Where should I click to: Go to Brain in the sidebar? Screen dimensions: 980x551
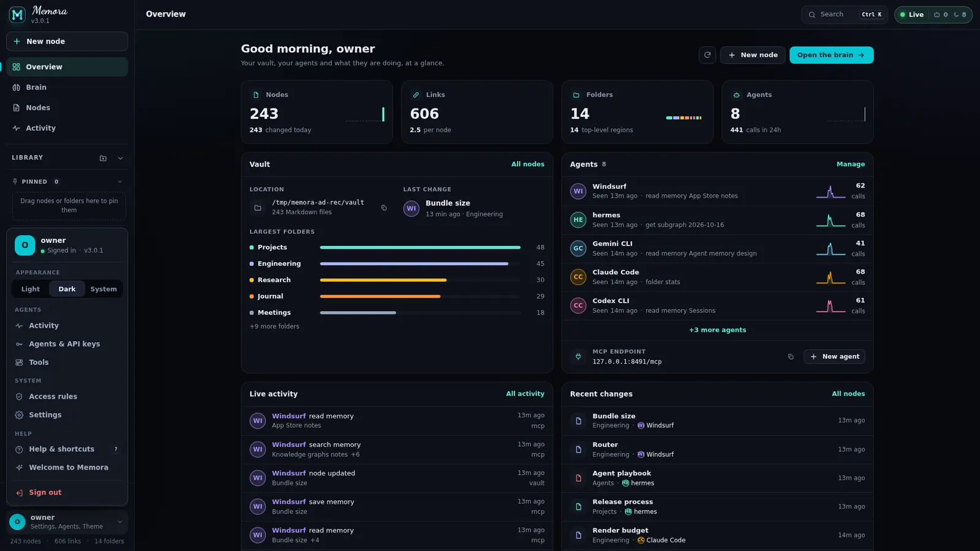(67, 88)
